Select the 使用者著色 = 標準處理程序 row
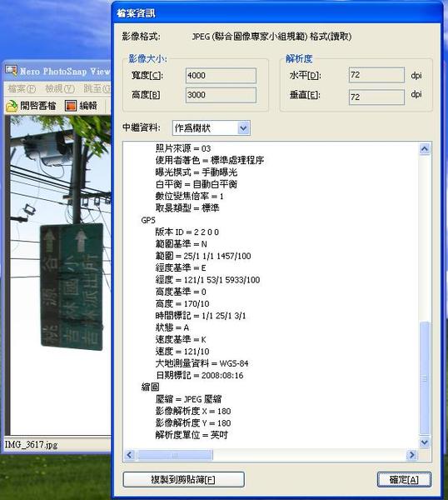The width and height of the screenshot is (448, 500). [210, 160]
